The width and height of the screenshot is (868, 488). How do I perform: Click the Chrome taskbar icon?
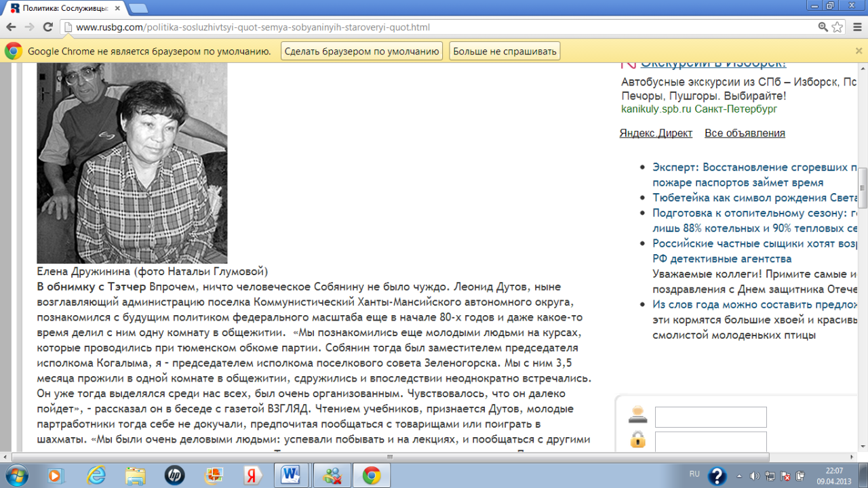click(371, 475)
